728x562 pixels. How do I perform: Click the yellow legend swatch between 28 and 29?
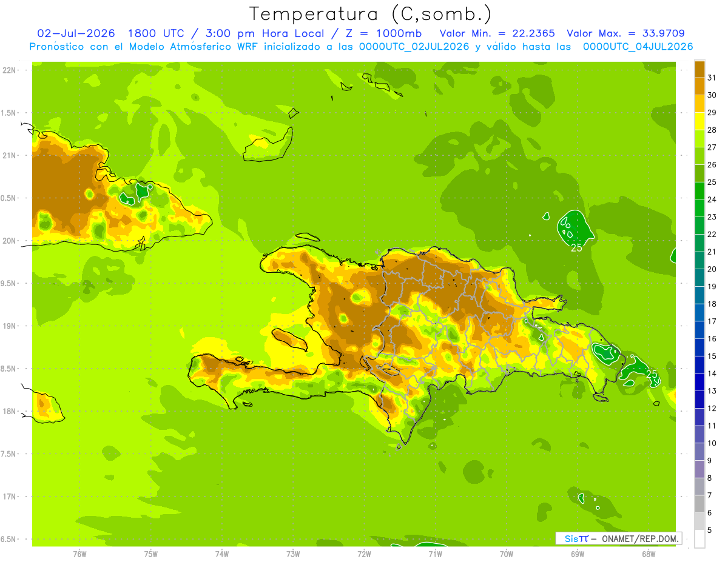pyautogui.click(x=699, y=121)
